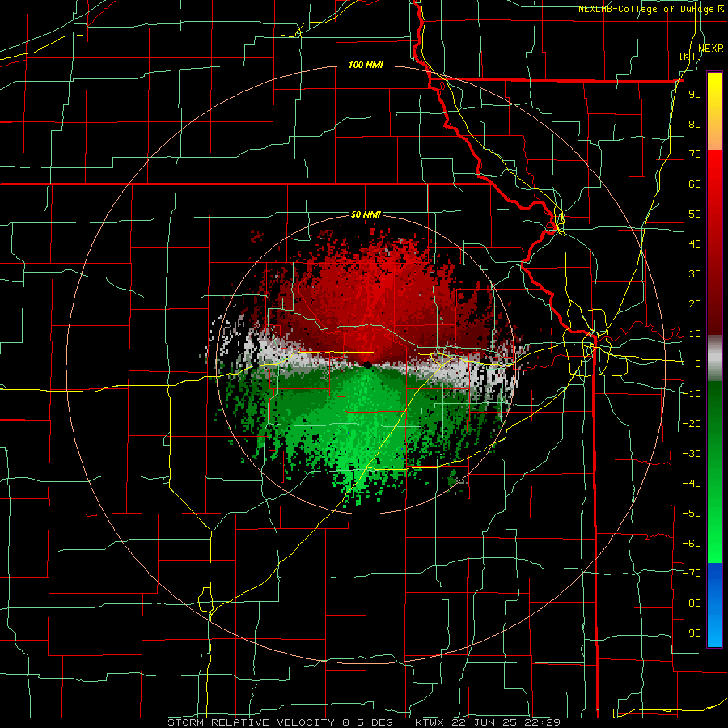Click the -70 value on the velocity scale
This screenshot has height=728, width=728.
click(x=692, y=573)
